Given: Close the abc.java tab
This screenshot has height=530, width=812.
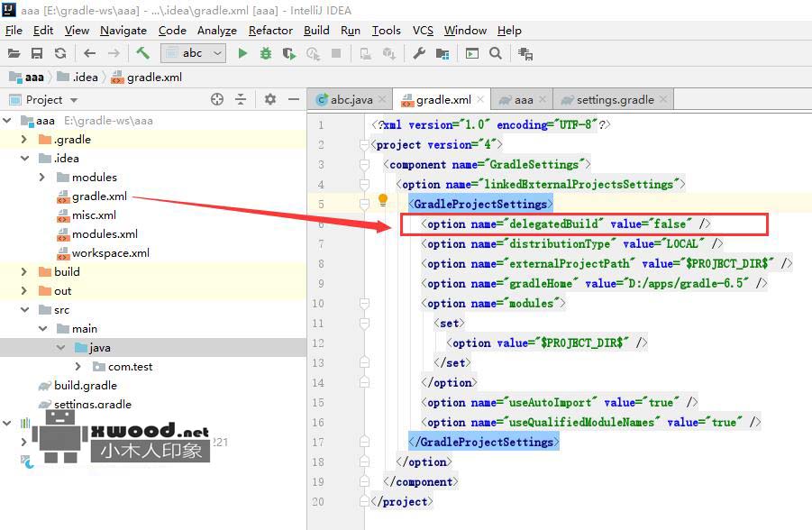Looking at the screenshot, I should [382, 99].
